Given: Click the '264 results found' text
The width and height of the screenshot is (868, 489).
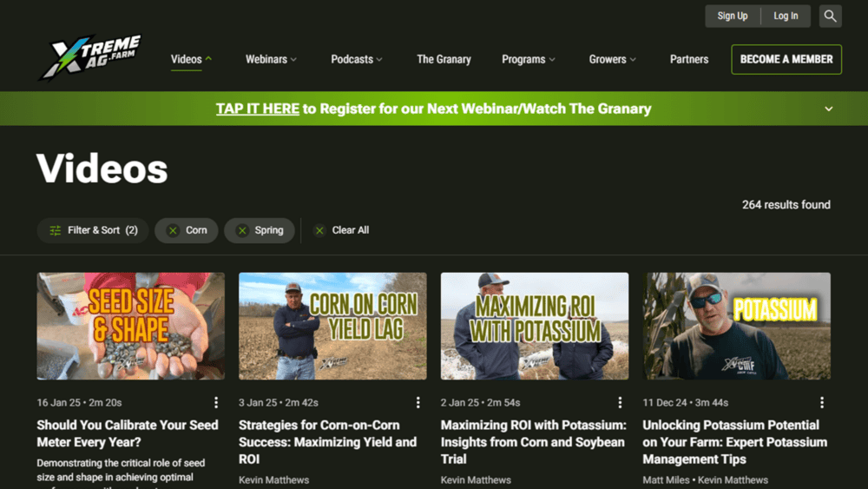Looking at the screenshot, I should click(x=786, y=205).
